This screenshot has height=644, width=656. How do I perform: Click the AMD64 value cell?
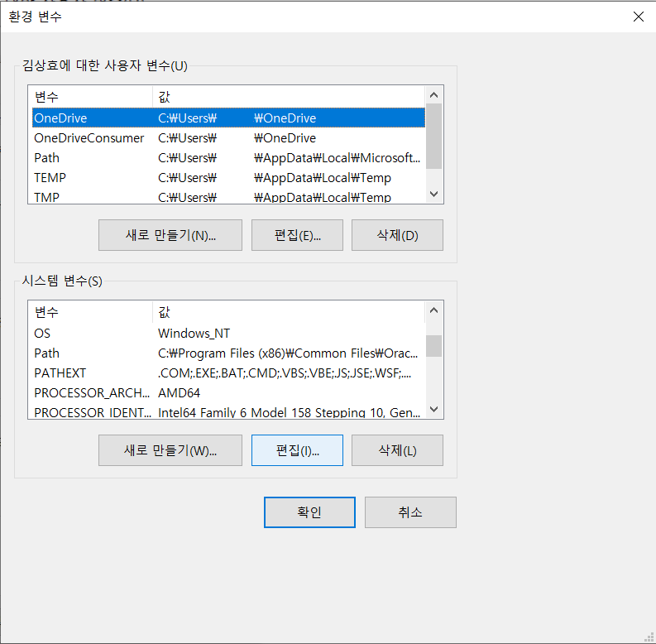pyautogui.click(x=179, y=393)
